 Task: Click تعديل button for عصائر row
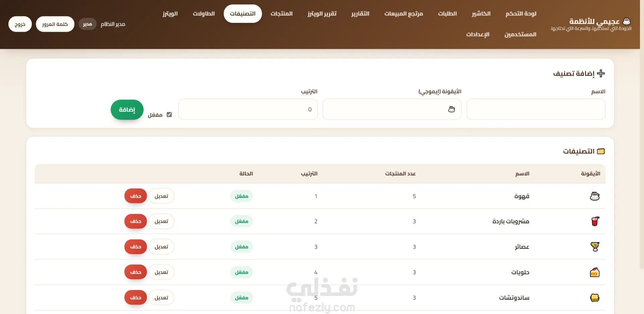[161, 247]
